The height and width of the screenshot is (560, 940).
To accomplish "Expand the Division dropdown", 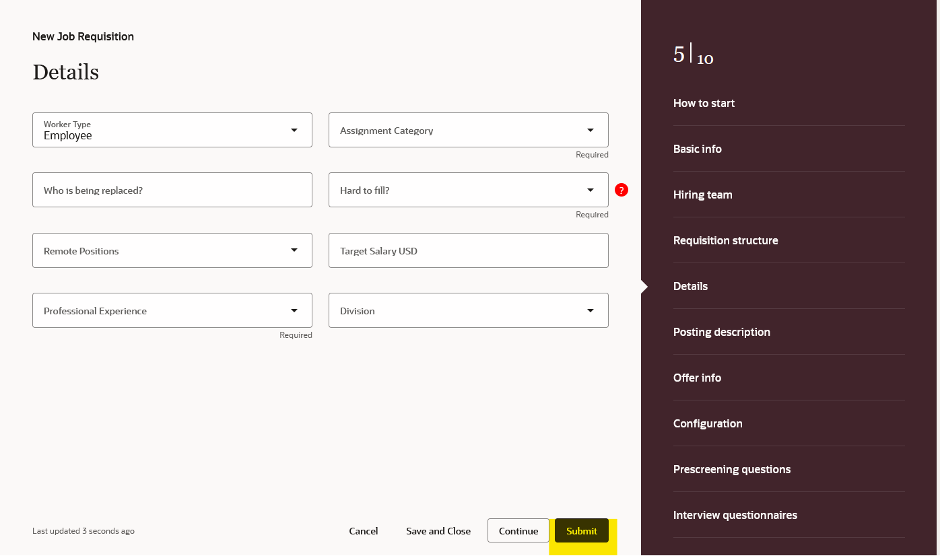I will click(x=469, y=310).
